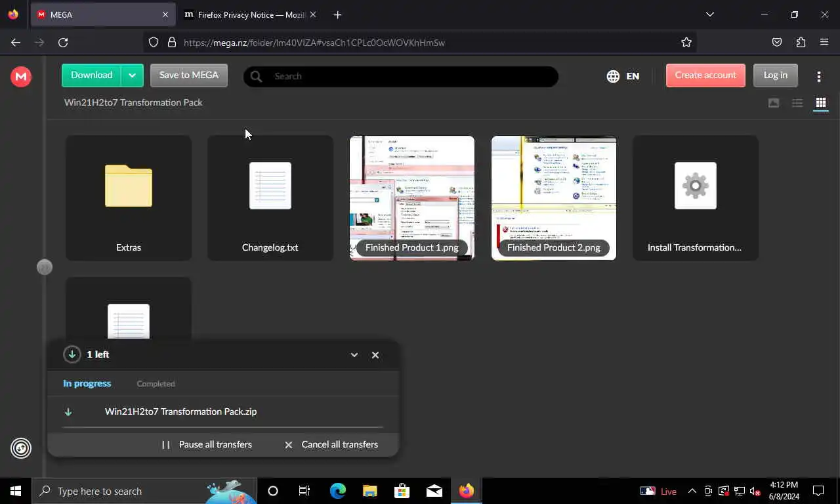Click the Log in button
The image size is (840, 504).
(x=775, y=75)
